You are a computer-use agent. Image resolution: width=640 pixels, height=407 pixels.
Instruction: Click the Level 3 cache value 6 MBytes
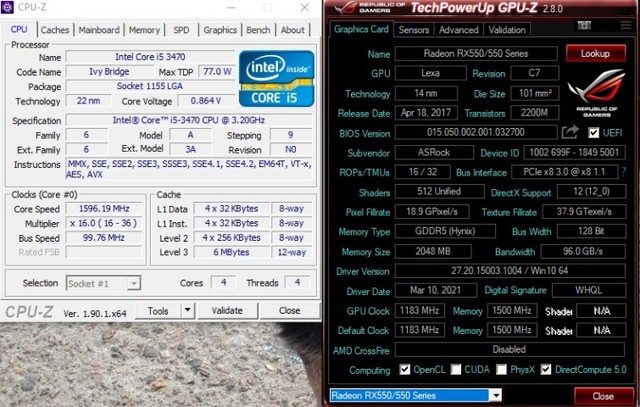coord(231,252)
